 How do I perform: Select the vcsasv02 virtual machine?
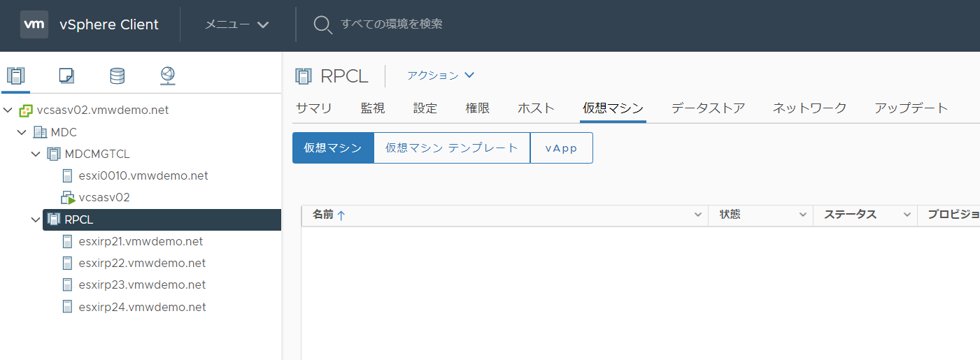click(104, 198)
